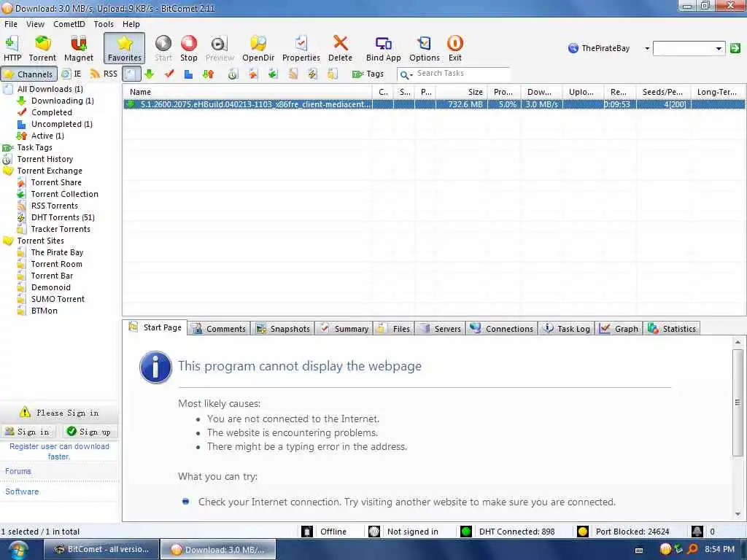Add a Magnet link download
Screen dimensions: 747x560
pos(79,48)
